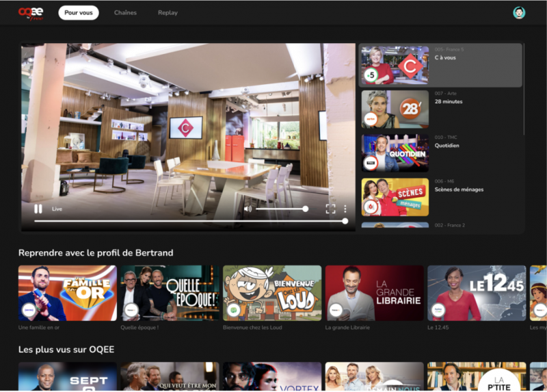Screen dimensions: 547x392
Task: Select the C à vous channel thumbnail
Action: coord(395,65)
